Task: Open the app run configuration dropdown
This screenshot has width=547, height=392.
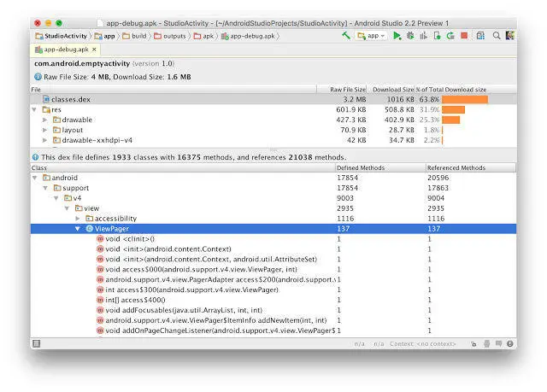Action: pyautogui.click(x=371, y=36)
